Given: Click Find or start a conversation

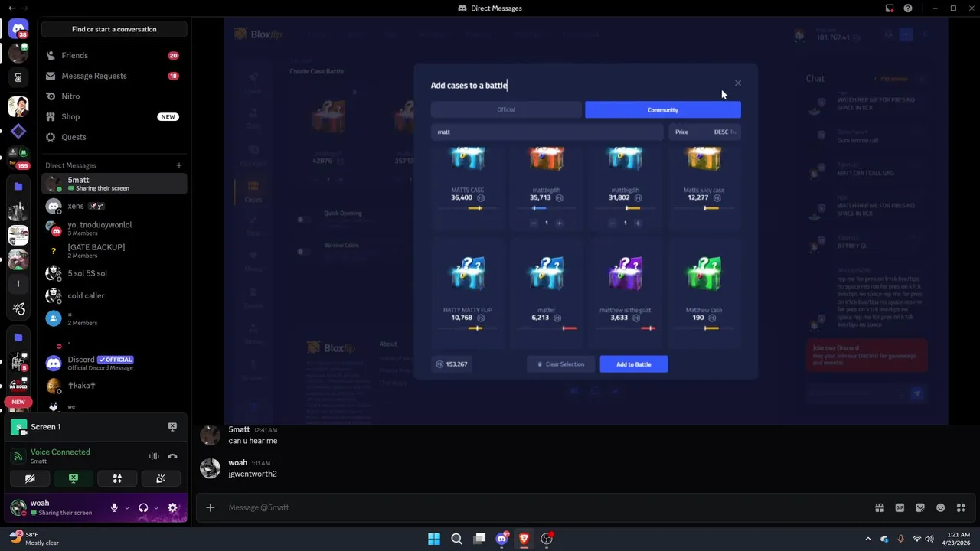Looking at the screenshot, I should (114, 29).
